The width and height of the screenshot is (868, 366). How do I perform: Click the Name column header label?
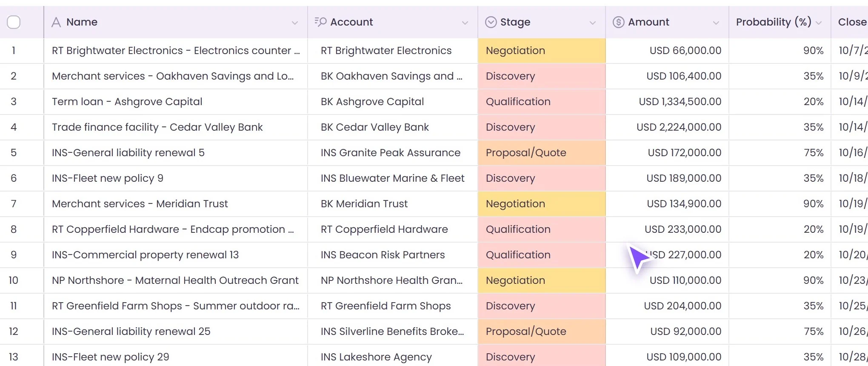click(82, 22)
